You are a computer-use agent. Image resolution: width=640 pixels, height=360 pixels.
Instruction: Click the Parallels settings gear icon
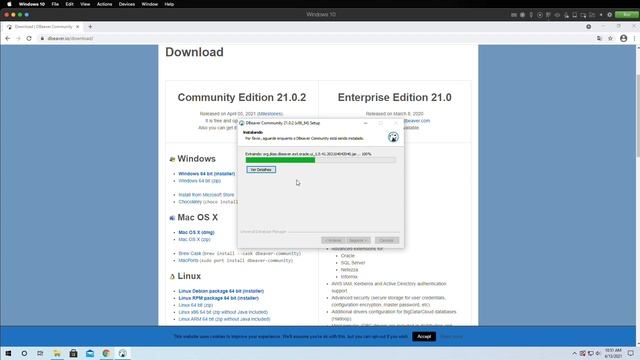point(609,15)
